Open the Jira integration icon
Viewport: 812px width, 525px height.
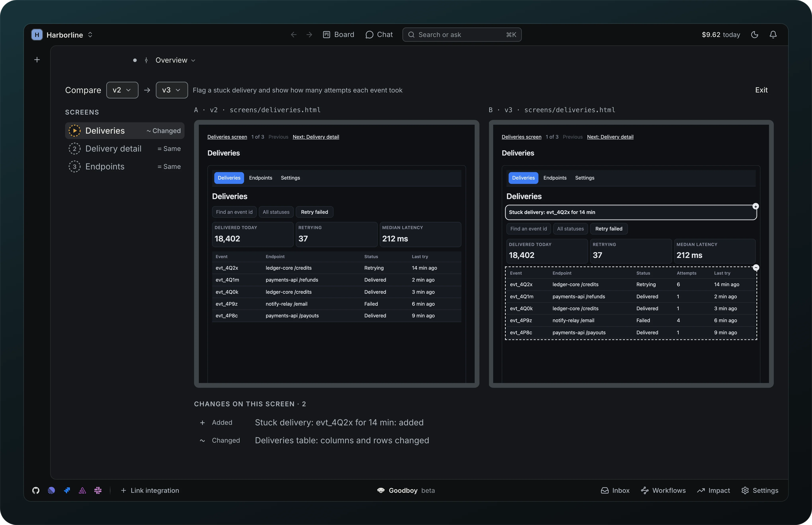(67, 490)
